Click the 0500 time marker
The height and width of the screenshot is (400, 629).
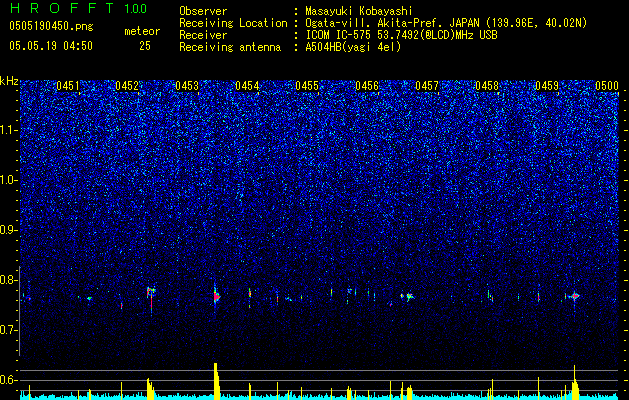607,86
